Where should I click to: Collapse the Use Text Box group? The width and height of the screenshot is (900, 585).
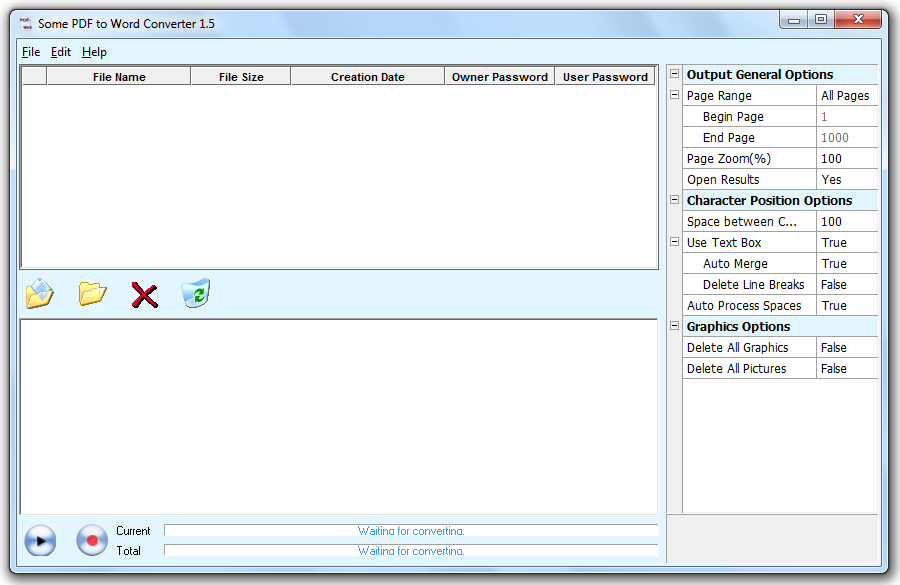click(674, 242)
